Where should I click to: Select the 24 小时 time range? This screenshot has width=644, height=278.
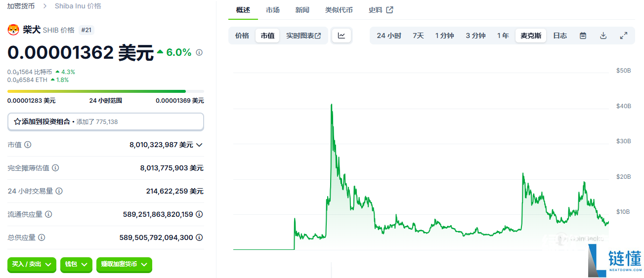pyautogui.click(x=389, y=36)
